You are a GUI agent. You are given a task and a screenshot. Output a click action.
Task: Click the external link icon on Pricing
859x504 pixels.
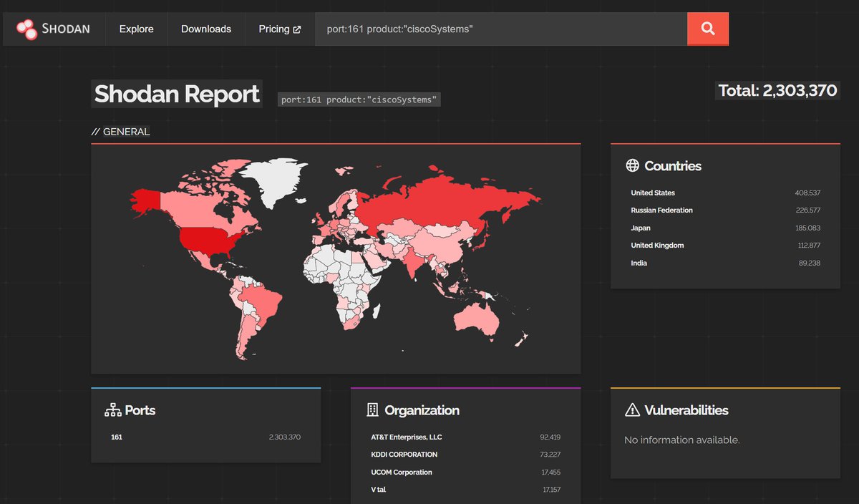tap(297, 29)
